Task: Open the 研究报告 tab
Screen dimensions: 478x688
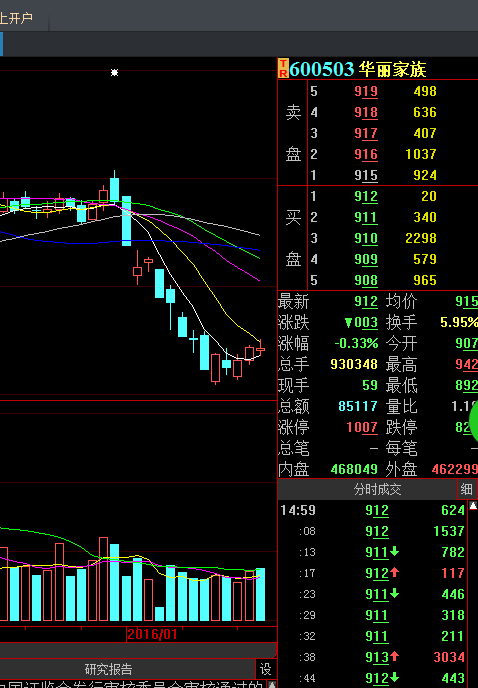Action: [108, 669]
